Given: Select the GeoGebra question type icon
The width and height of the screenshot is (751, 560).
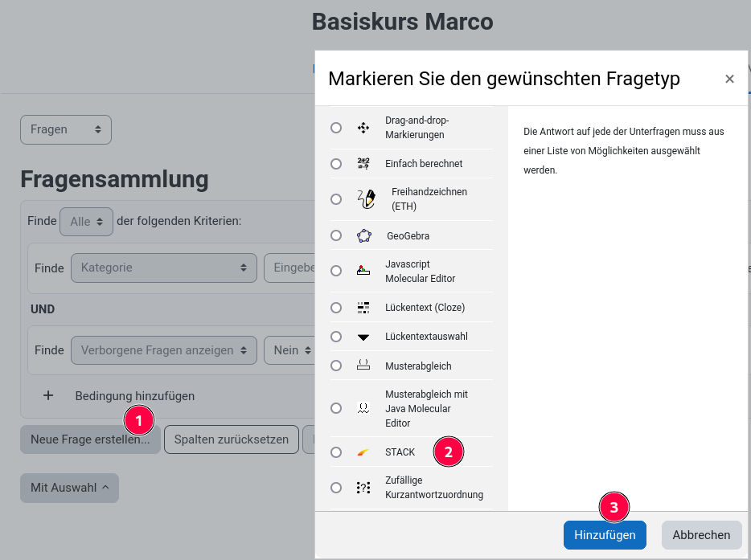Looking at the screenshot, I should [x=363, y=235].
